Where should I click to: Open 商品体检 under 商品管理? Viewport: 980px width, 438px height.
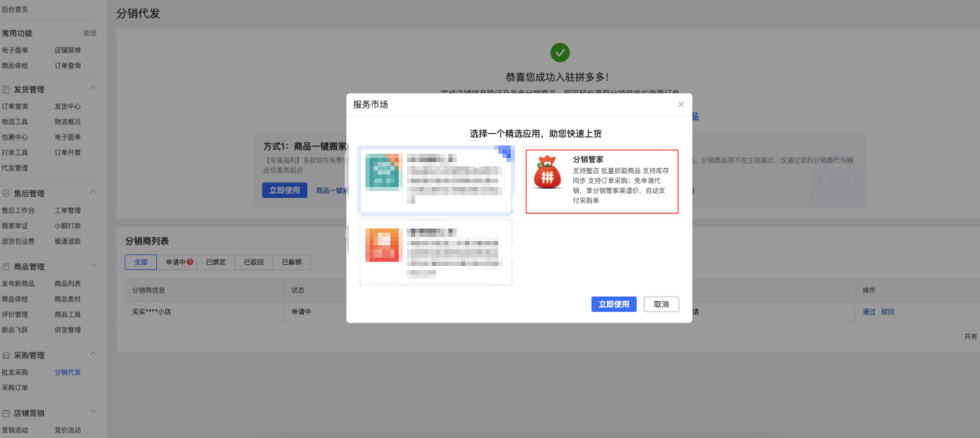tap(15, 299)
